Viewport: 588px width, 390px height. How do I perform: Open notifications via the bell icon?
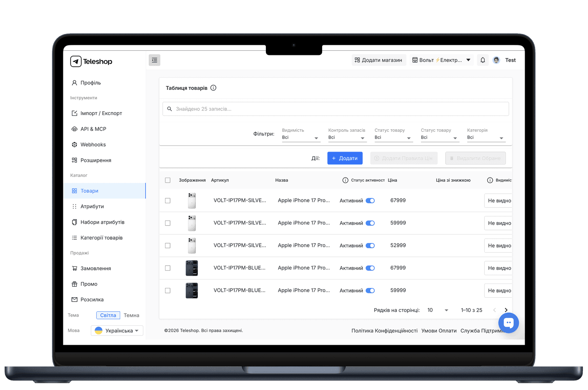(483, 60)
